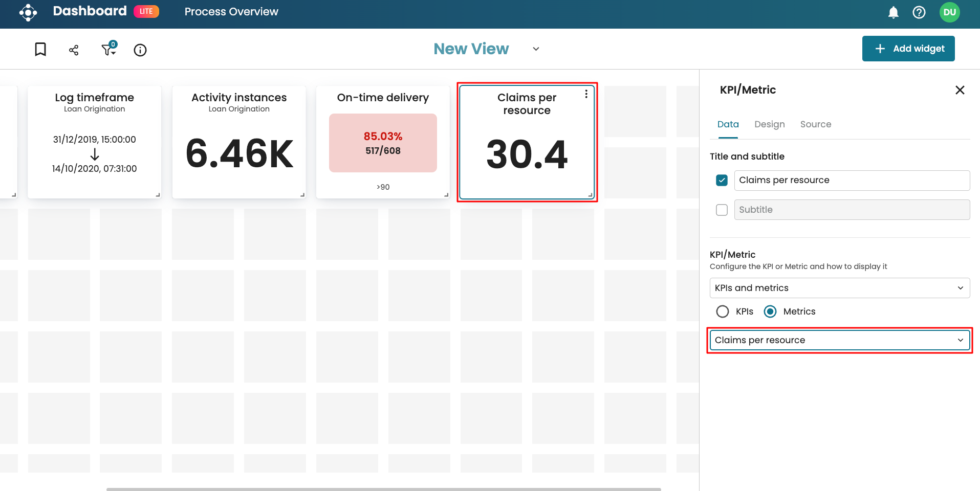Expand the New View dropdown chevron
The width and height of the screenshot is (980, 491).
tap(536, 49)
